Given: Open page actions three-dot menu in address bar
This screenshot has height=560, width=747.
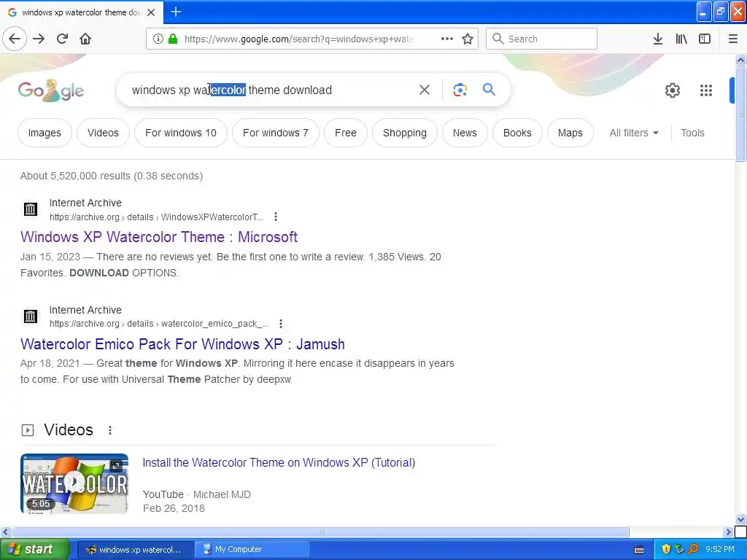Looking at the screenshot, I should point(447,39).
